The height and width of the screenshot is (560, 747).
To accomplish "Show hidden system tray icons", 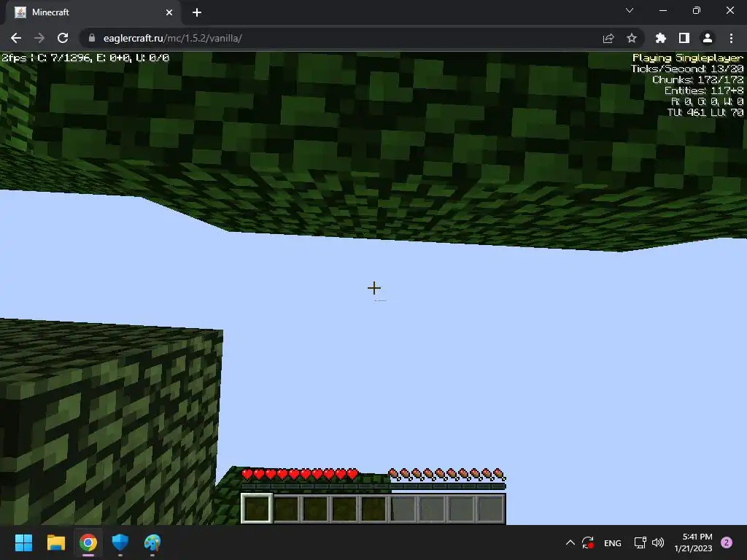I will coord(570,542).
